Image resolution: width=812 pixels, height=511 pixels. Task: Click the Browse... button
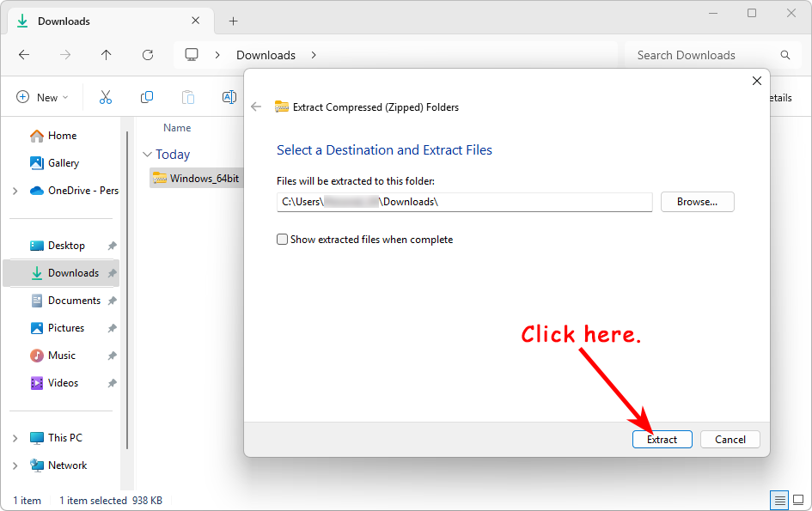(x=697, y=202)
